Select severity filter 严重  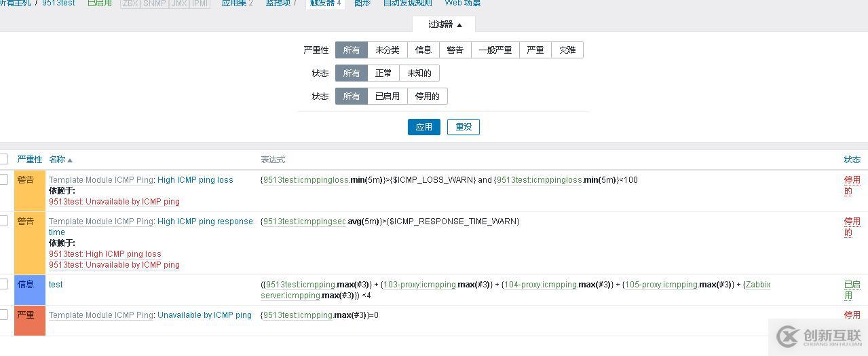[x=535, y=50]
